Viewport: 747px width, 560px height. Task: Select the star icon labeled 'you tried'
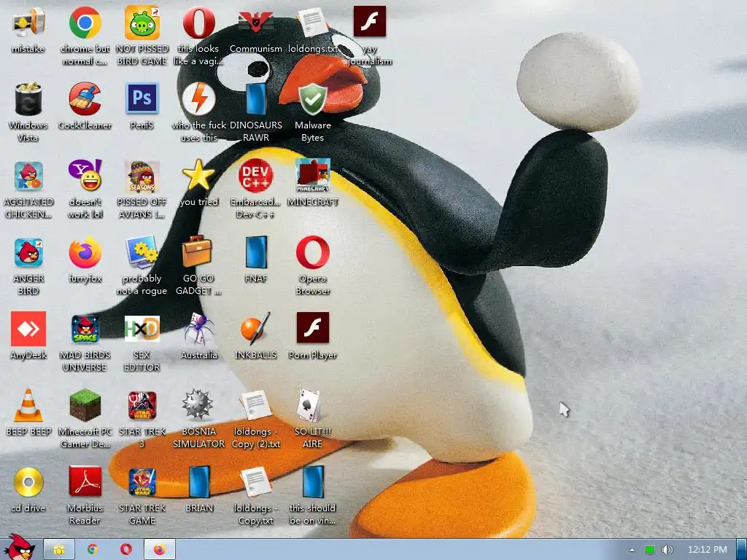[198, 175]
